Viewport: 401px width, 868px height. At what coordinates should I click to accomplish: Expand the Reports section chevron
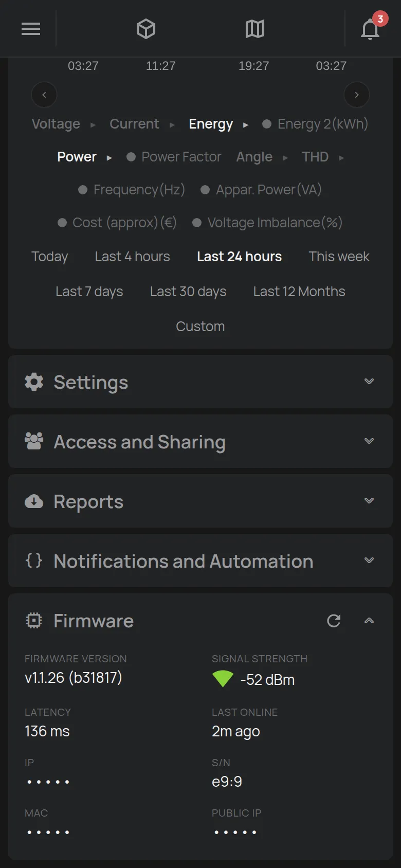369,501
